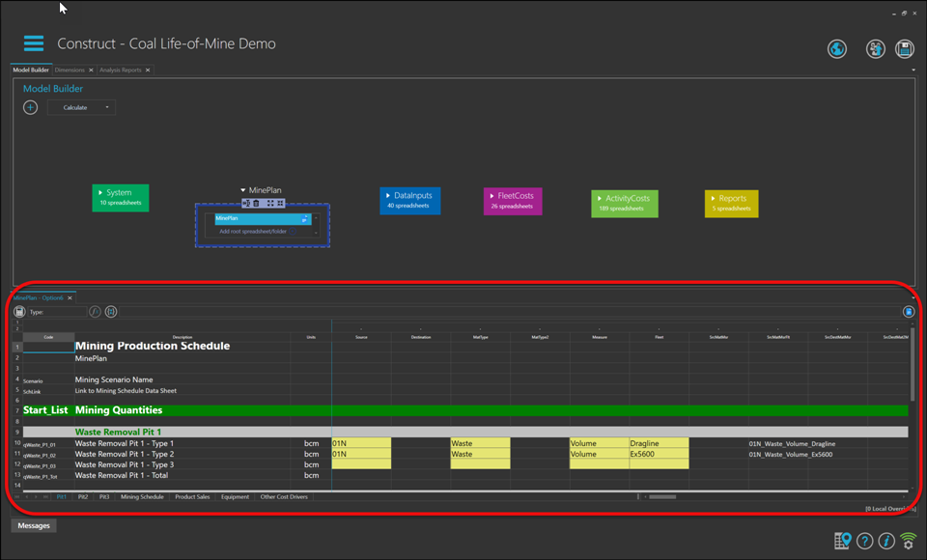The width and height of the screenshot is (927, 560).
Task: Click the save disk icon in the header
Action: 905,49
